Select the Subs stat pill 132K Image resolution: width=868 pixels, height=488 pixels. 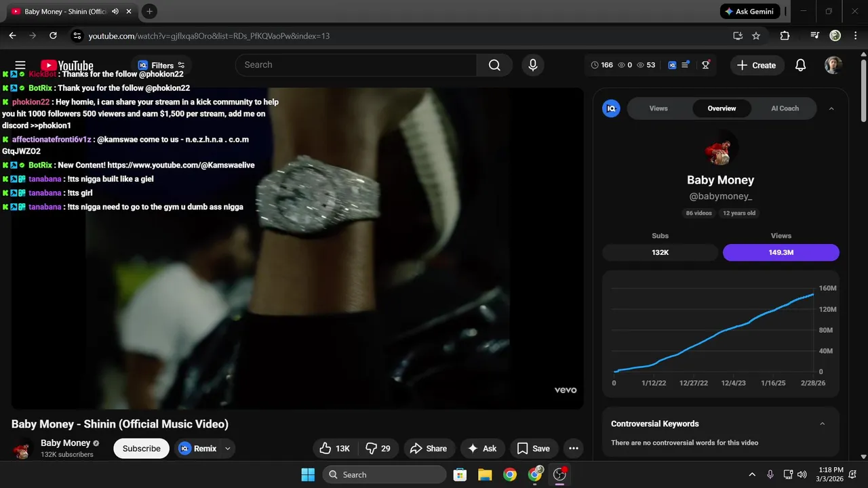click(660, 252)
